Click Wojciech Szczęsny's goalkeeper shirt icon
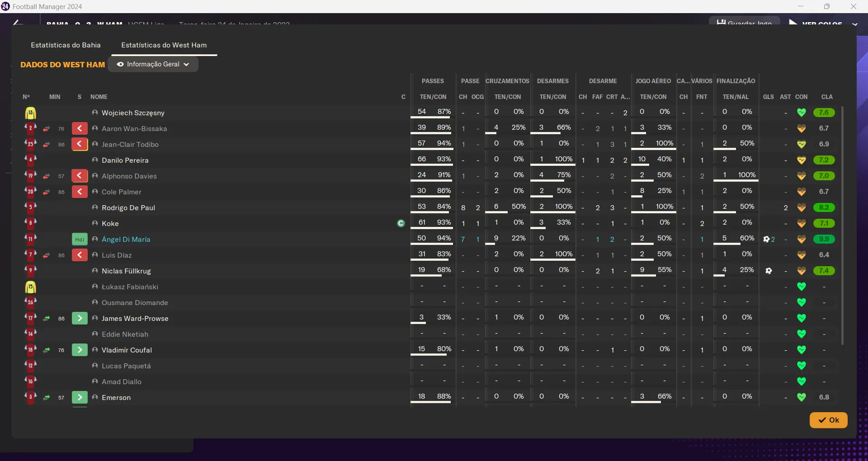The image size is (868, 461). pos(30,113)
